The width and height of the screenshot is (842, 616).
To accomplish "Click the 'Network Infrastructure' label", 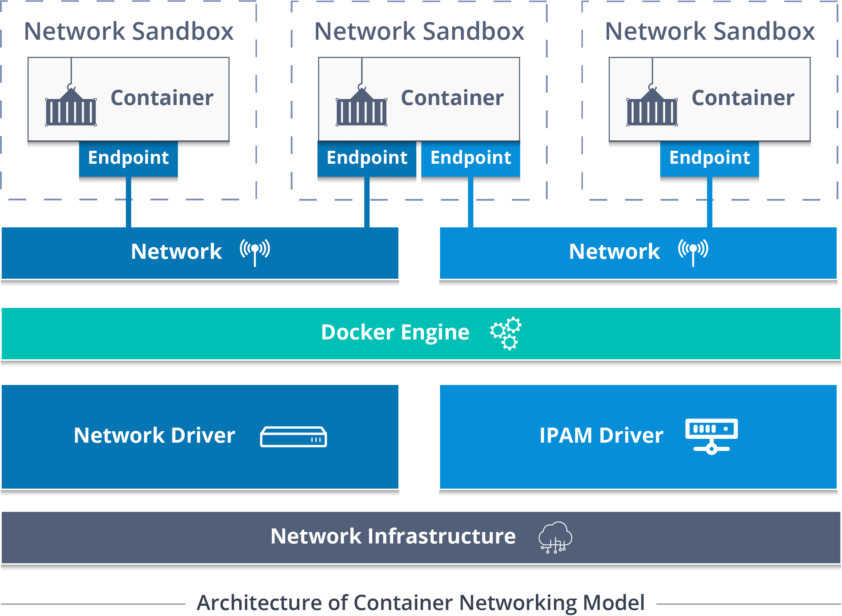I will click(393, 536).
